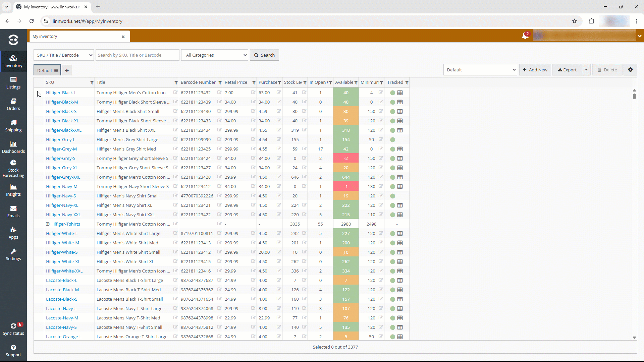Image resolution: width=644 pixels, height=362 pixels.
Task: Open stock grid icon for Hilfiger-Black-L
Action: click(x=400, y=93)
